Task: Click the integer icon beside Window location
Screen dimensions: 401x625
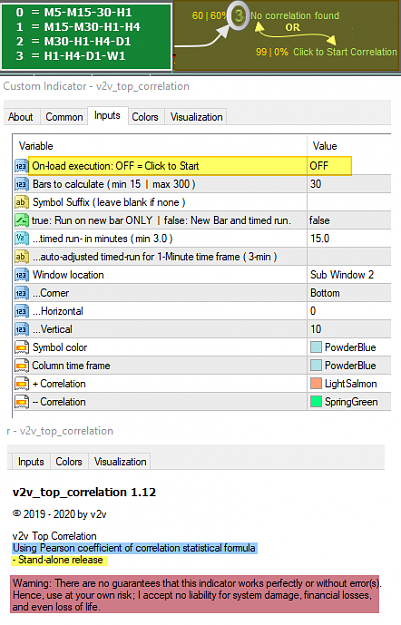Action: 21,275
